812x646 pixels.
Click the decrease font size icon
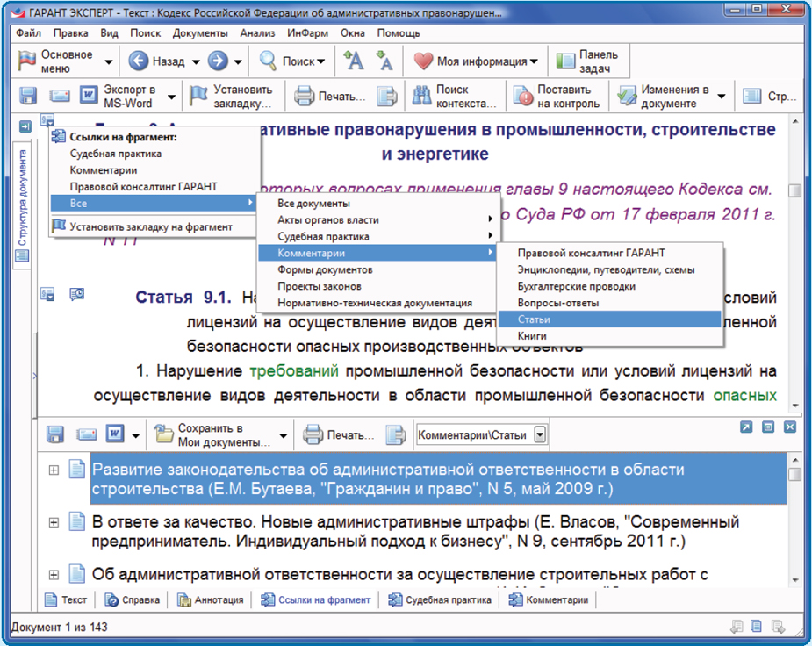pos(384,61)
